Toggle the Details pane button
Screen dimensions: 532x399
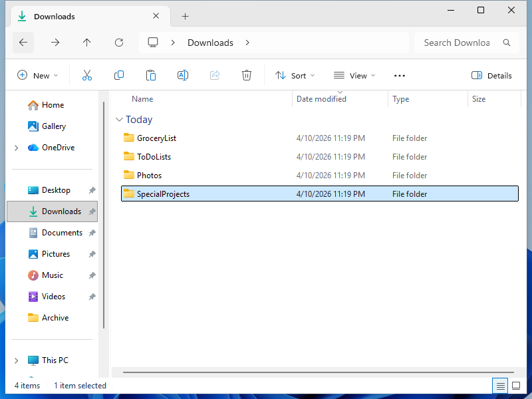tap(491, 75)
